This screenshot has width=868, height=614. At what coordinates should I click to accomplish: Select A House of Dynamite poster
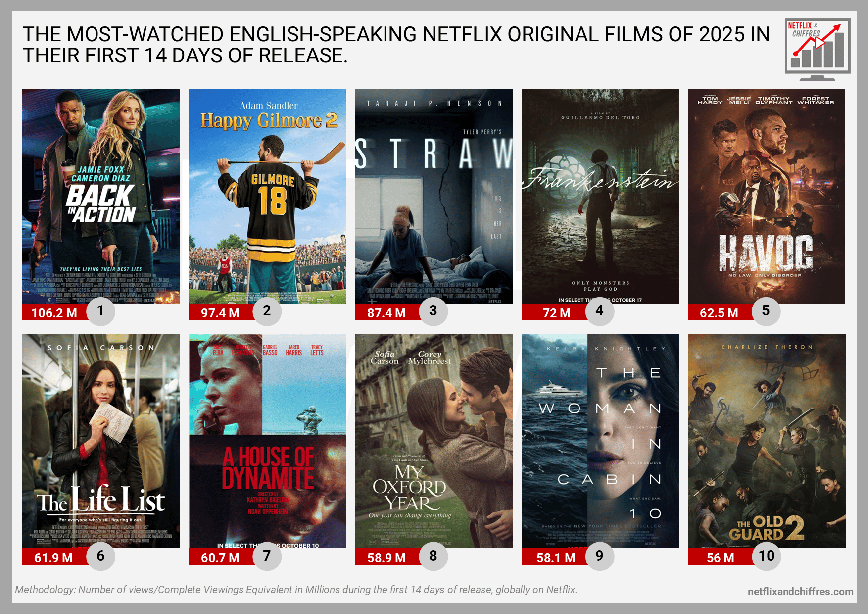coord(268,441)
